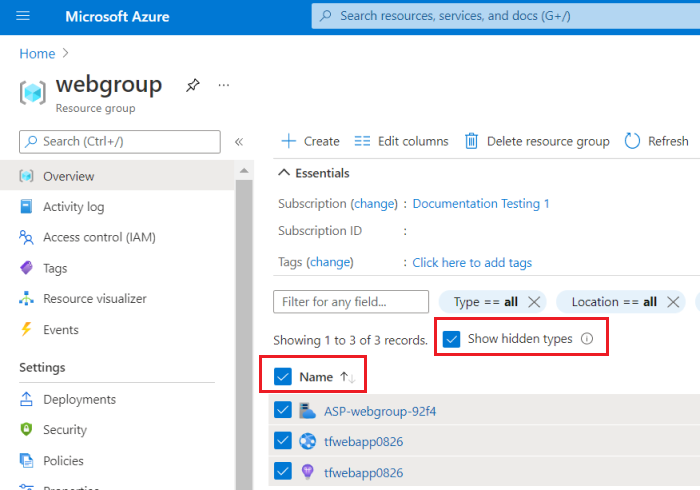Click the Refresh icon in toolbar

coord(632,141)
